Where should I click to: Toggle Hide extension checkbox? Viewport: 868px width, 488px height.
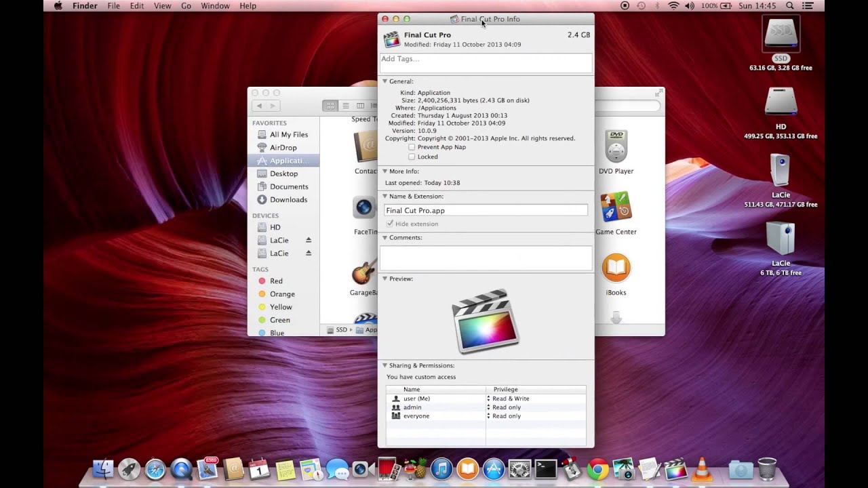point(390,224)
